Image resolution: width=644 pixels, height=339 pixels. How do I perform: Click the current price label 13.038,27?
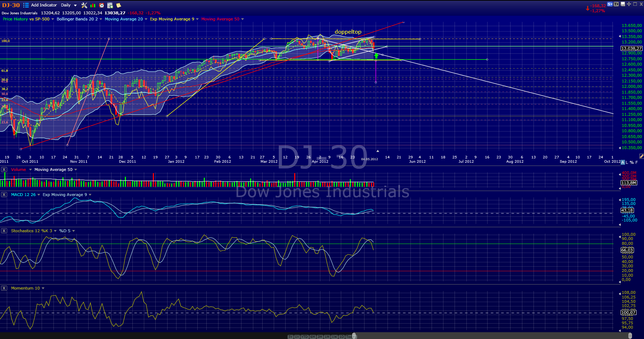(x=631, y=48)
